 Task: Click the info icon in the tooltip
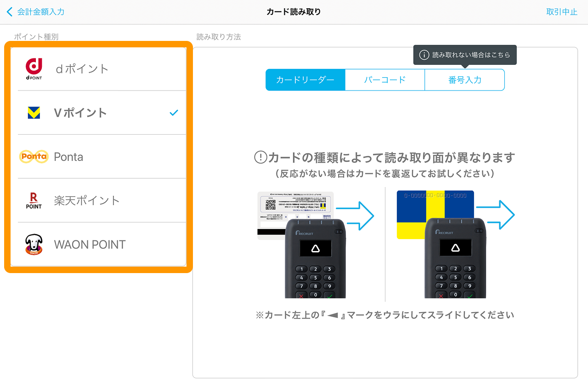[424, 55]
